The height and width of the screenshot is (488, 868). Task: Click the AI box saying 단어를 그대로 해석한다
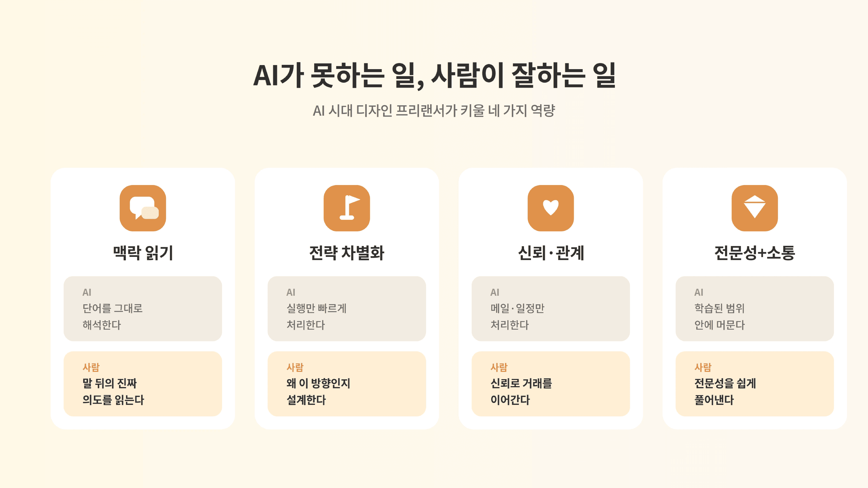pos(143,308)
